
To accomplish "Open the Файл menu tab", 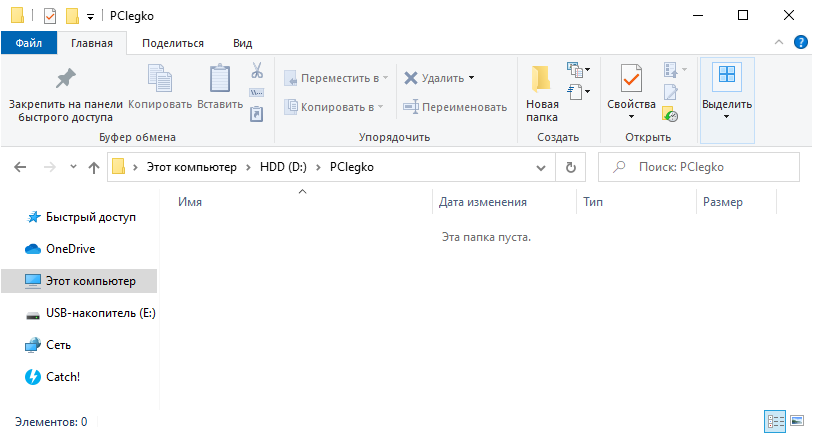I will pos(29,43).
